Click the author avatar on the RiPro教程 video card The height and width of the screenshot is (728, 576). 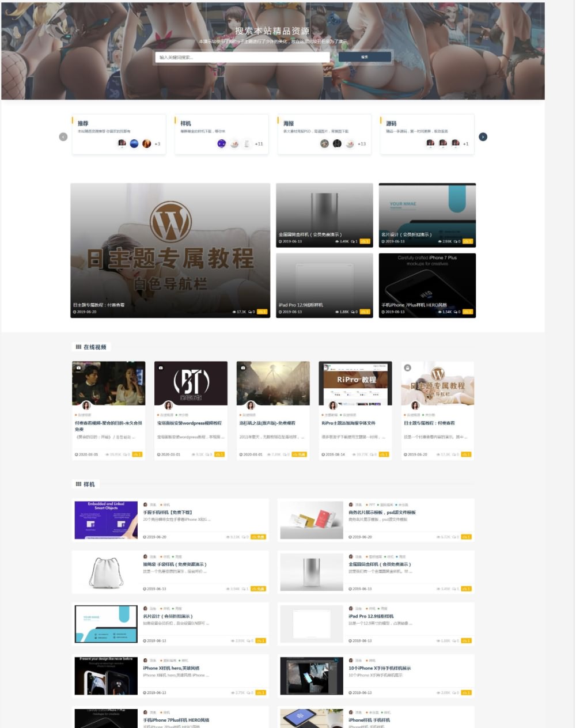coord(333,405)
